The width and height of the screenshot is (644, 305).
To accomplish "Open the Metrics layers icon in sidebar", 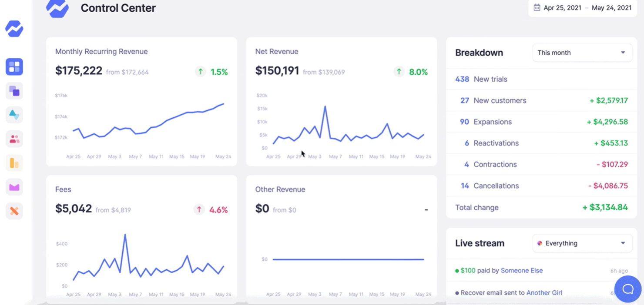I will click(14, 90).
